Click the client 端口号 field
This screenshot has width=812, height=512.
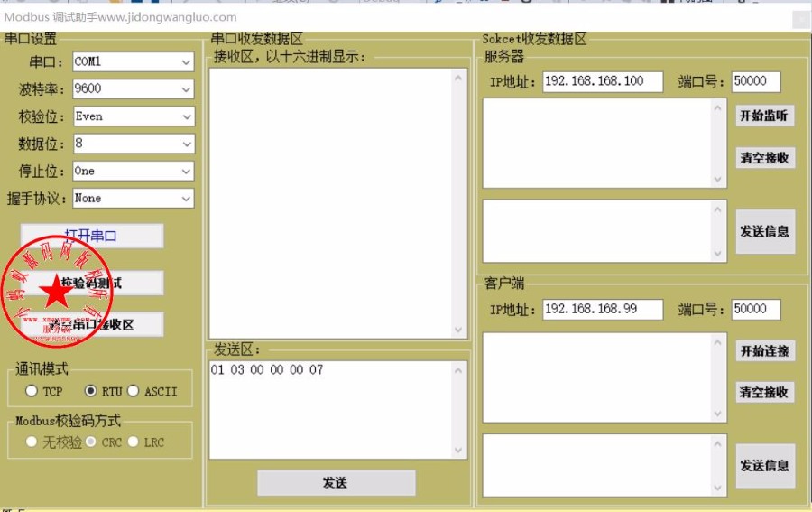coord(756,310)
